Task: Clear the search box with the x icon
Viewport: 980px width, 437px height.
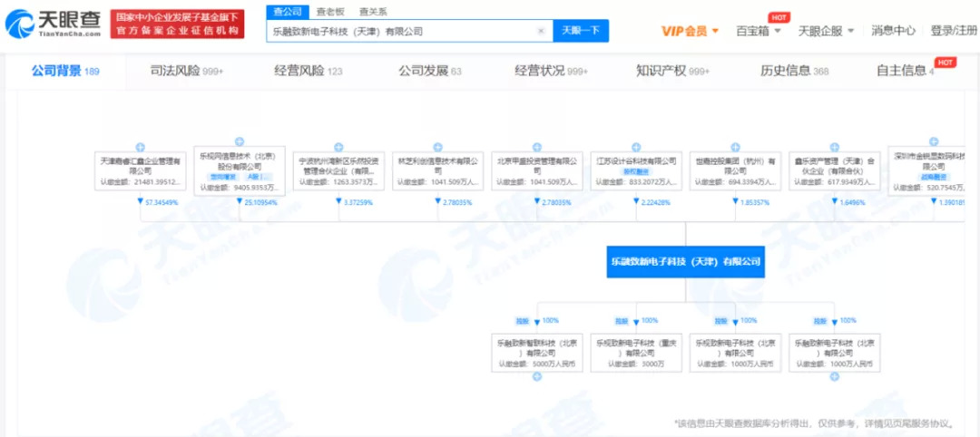Action: [x=541, y=31]
